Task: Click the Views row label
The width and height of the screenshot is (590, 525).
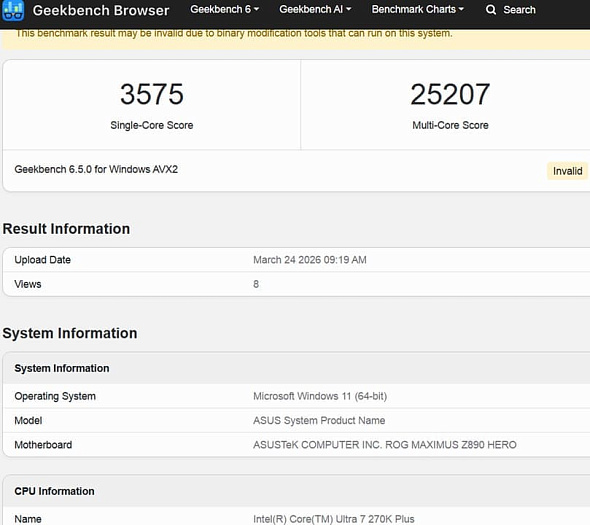Action: tap(28, 284)
